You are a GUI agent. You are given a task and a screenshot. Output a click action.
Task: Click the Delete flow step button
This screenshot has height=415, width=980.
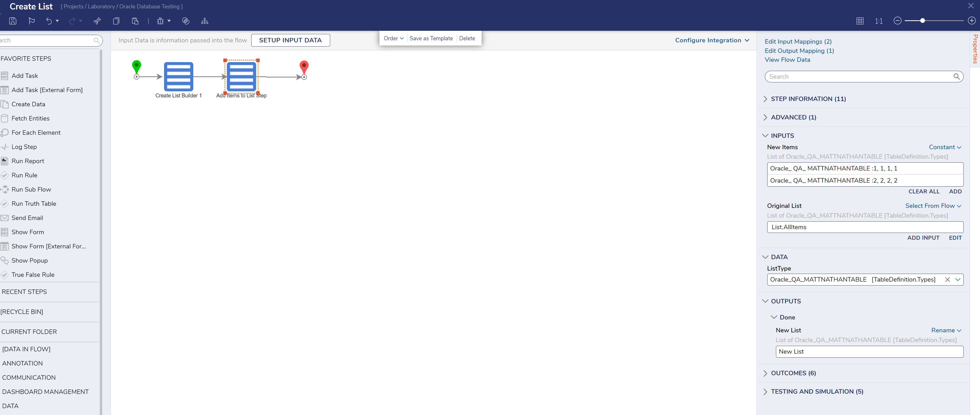click(x=468, y=38)
